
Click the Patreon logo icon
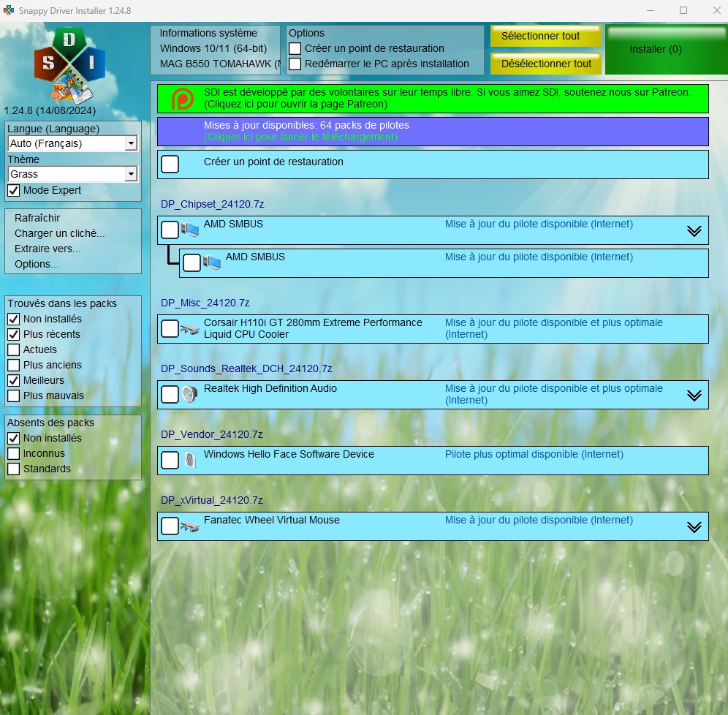click(183, 99)
